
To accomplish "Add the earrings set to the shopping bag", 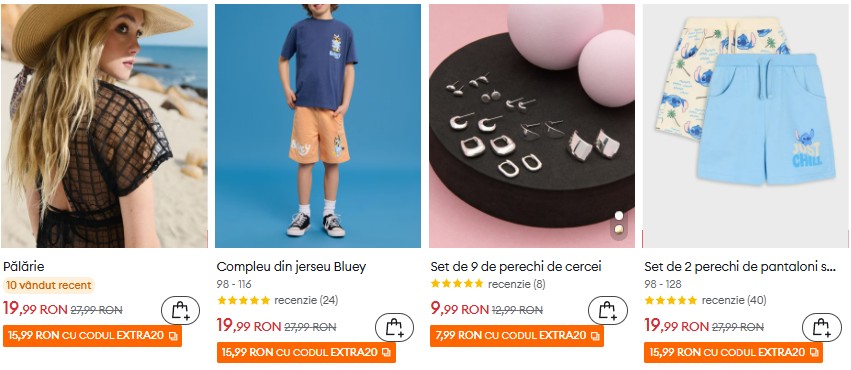I will (608, 310).
